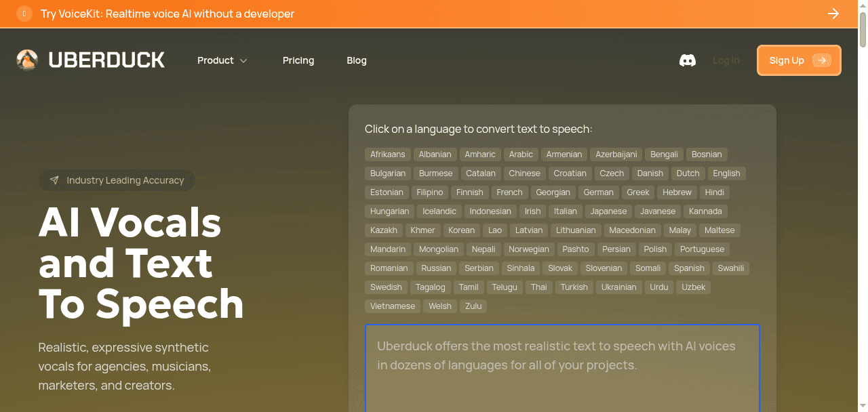Select Icelandic language
The height and width of the screenshot is (412, 868).
point(439,211)
